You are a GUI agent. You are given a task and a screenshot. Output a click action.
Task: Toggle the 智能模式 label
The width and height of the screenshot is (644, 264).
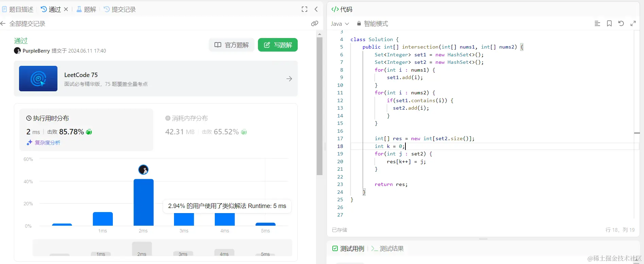coord(376,23)
